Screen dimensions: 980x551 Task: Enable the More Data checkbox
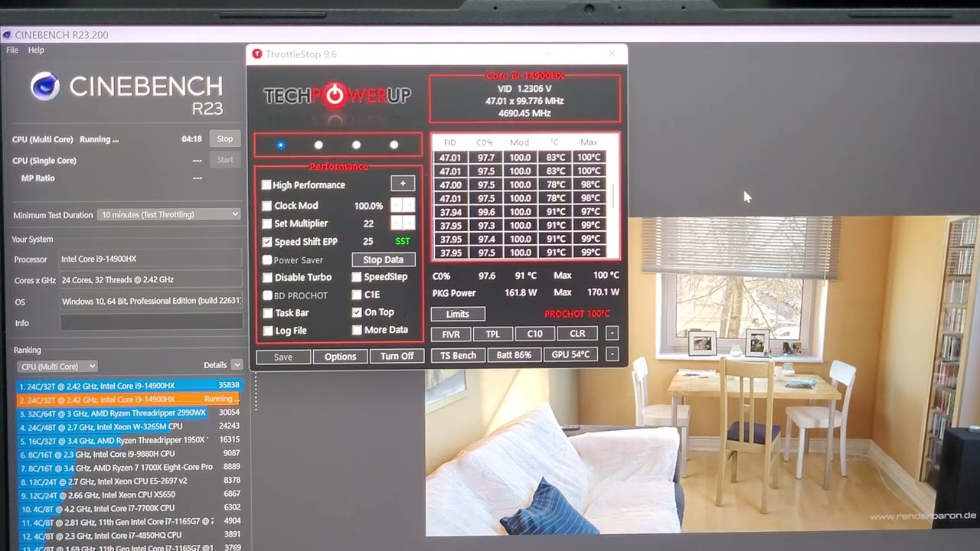[x=357, y=330]
